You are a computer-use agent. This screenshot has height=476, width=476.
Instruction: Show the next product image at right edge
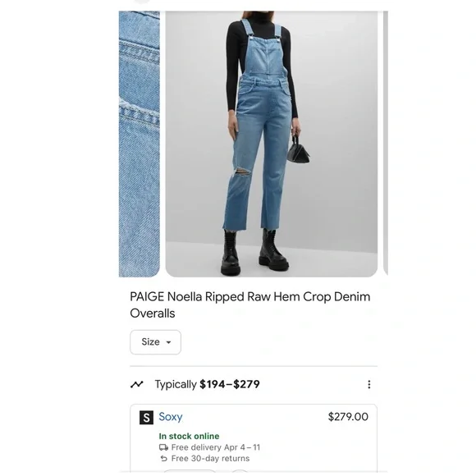coord(386,144)
